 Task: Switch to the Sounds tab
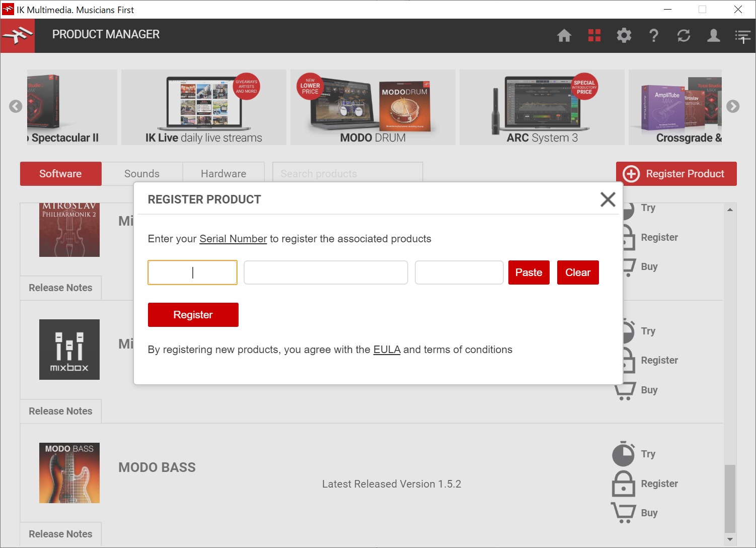(x=142, y=174)
